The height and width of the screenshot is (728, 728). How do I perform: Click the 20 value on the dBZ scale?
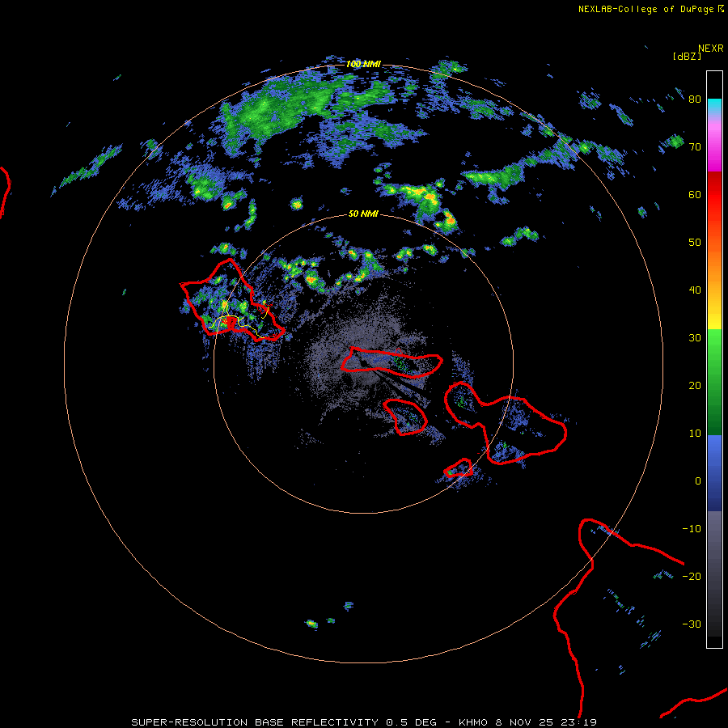pyautogui.click(x=695, y=386)
